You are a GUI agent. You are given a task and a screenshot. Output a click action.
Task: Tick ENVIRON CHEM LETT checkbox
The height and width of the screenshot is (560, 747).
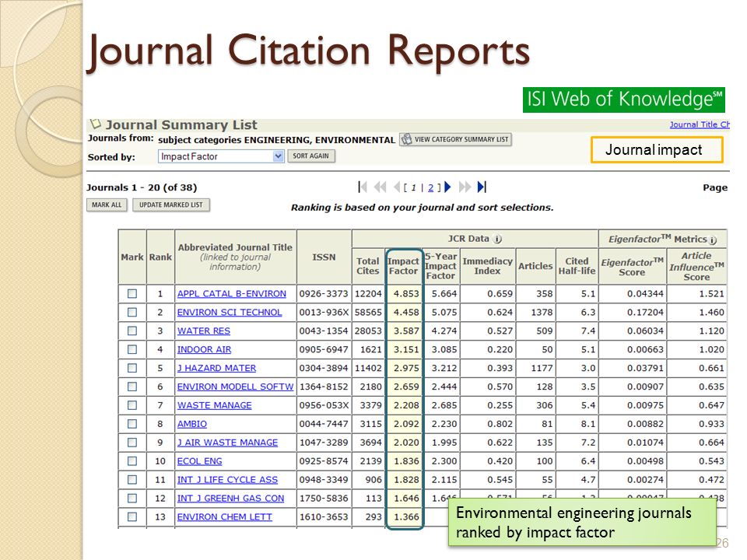coord(132,516)
